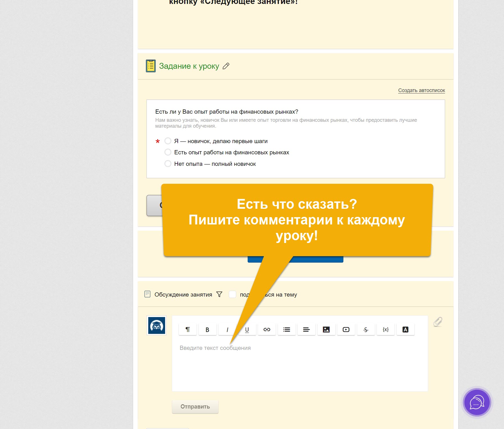The height and width of the screenshot is (429, 504).
Task: Attach a file with the paperclip icon
Action: point(437,322)
